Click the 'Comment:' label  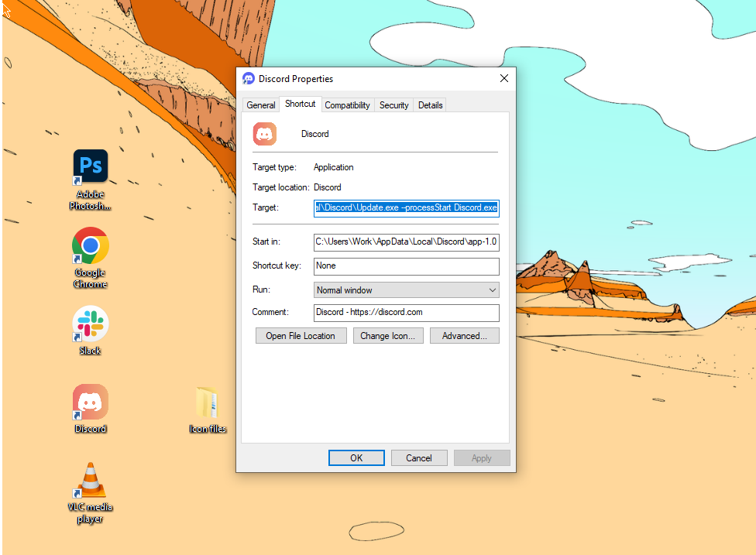click(270, 312)
